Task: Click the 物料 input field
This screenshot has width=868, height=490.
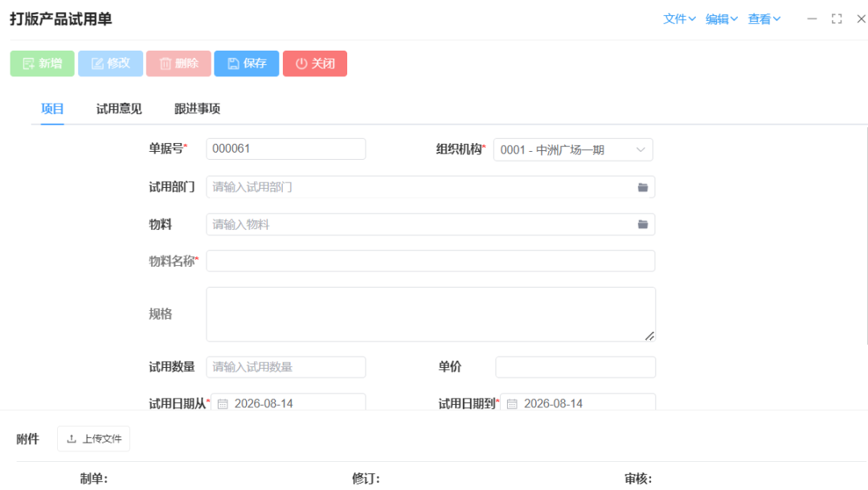Action: point(431,224)
